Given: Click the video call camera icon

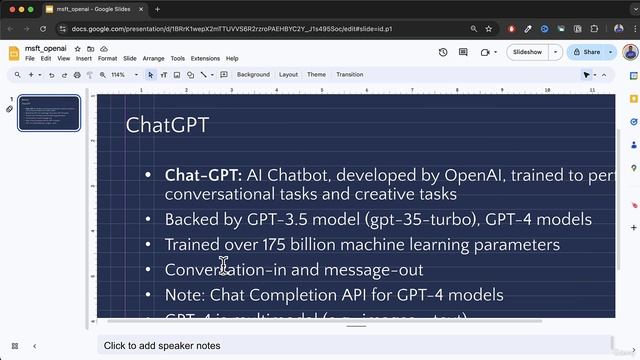Looking at the screenshot, I should coord(485,52).
